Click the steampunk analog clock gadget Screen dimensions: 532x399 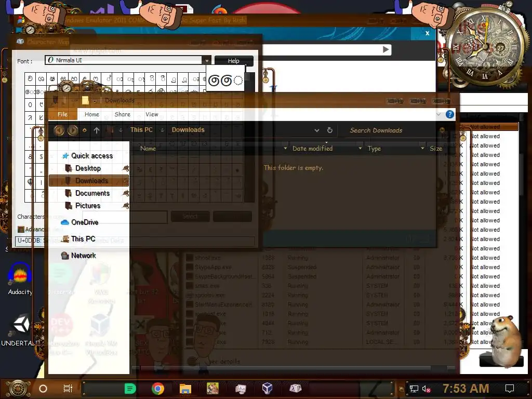(x=485, y=46)
